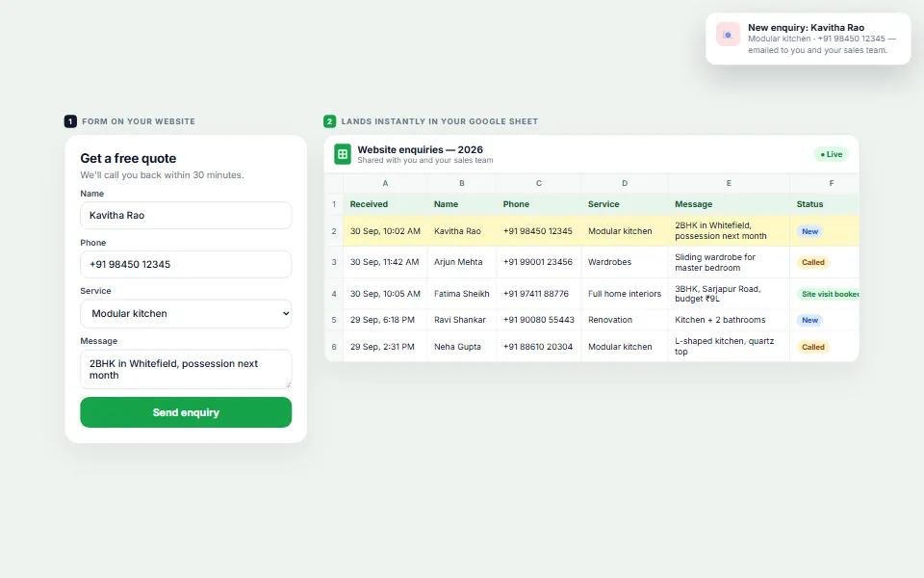Select row number 2 header

tap(334, 231)
